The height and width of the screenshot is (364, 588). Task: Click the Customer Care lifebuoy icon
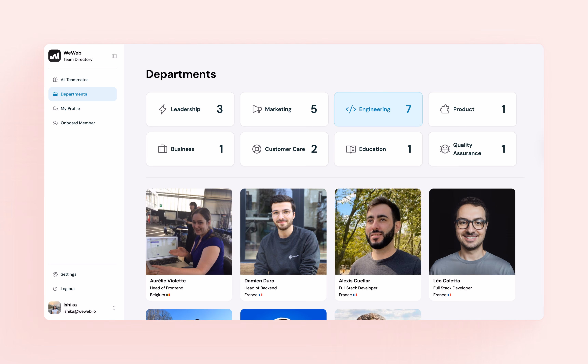(x=257, y=149)
